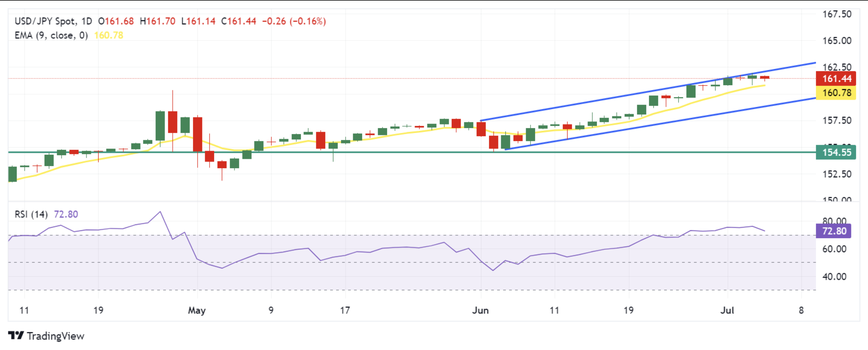Click the 157.50 price axis label
The width and height of the screenshot is (868, 350).
point(837,120)
